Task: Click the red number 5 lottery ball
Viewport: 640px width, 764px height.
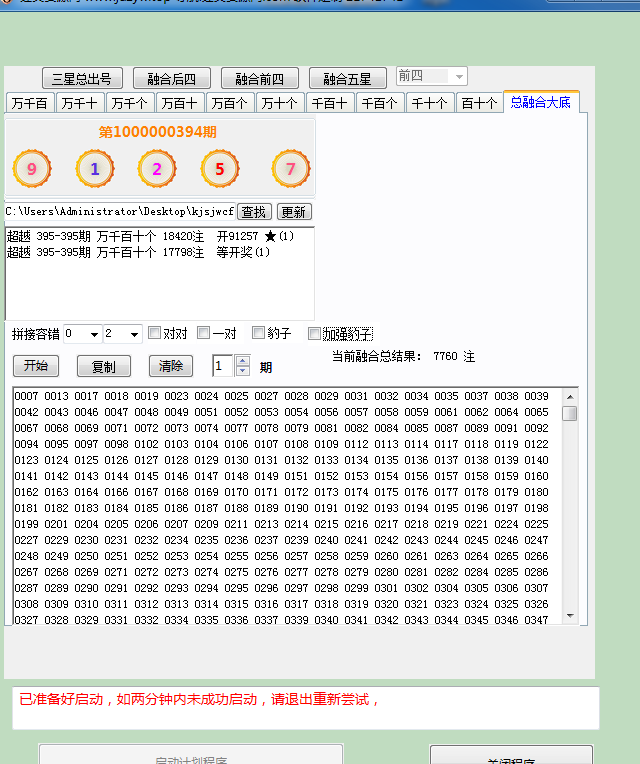Action: pos(220,169)
